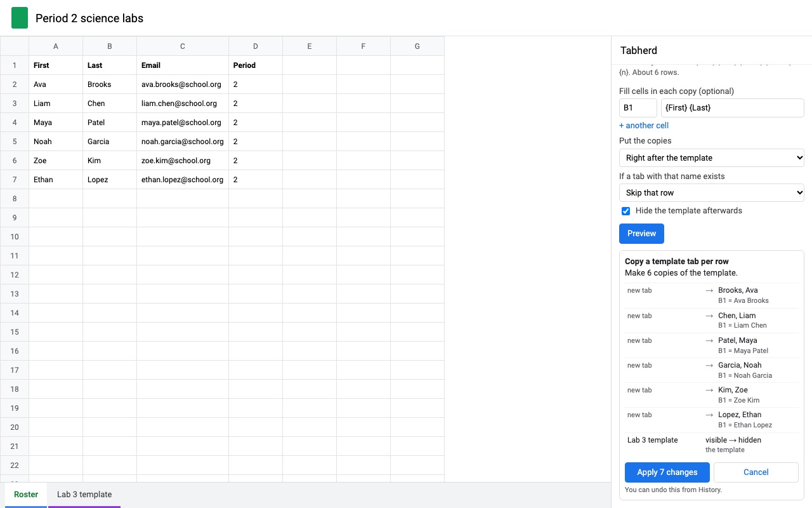Click the B1 cell reference field
This screenshot has width=812, height=508.
(x=638, y=108)
